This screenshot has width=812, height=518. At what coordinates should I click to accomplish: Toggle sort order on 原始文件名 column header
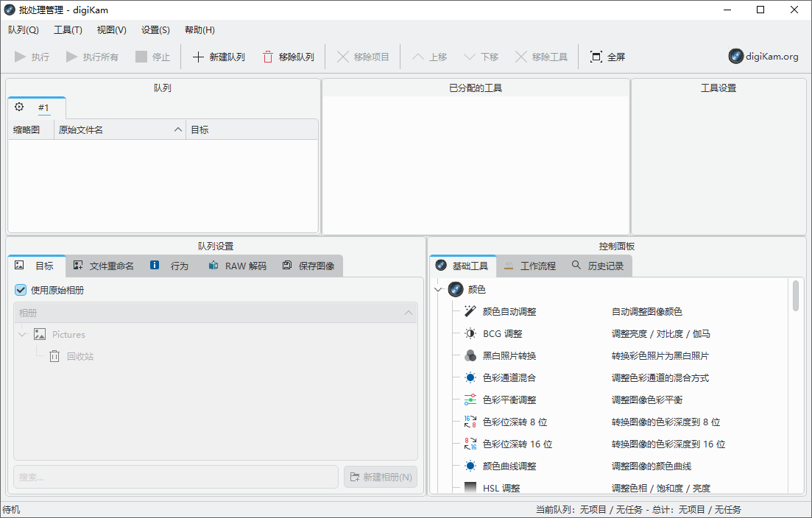[118, 129]
